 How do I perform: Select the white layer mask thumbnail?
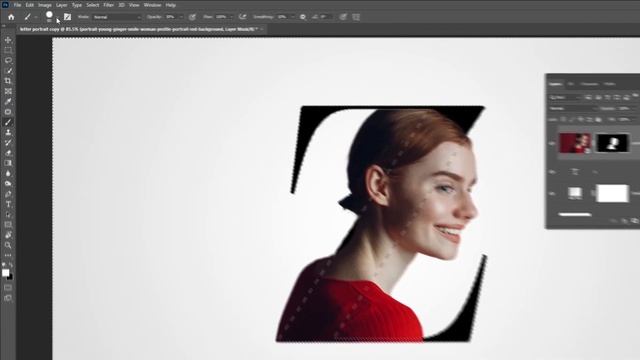point(613,193)
